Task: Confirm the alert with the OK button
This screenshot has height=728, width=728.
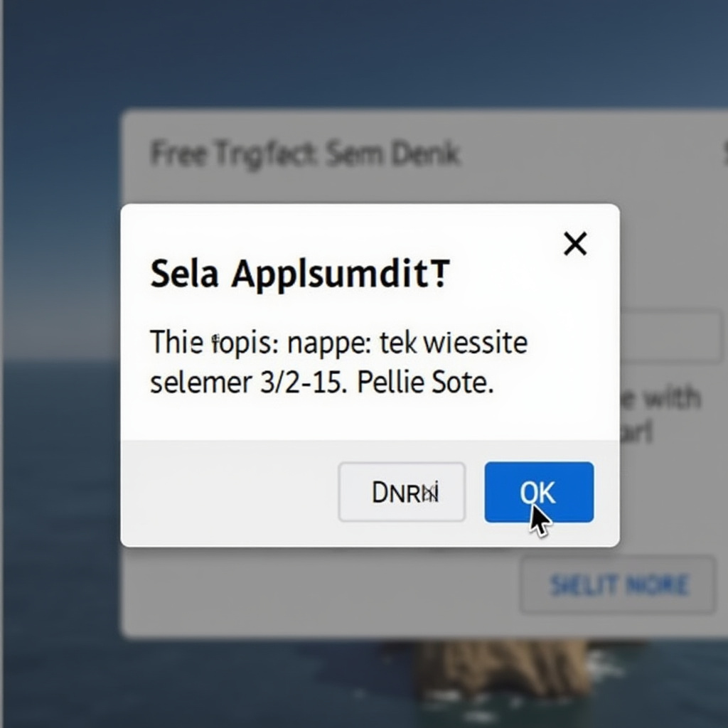Action: (x=539, y=491)
